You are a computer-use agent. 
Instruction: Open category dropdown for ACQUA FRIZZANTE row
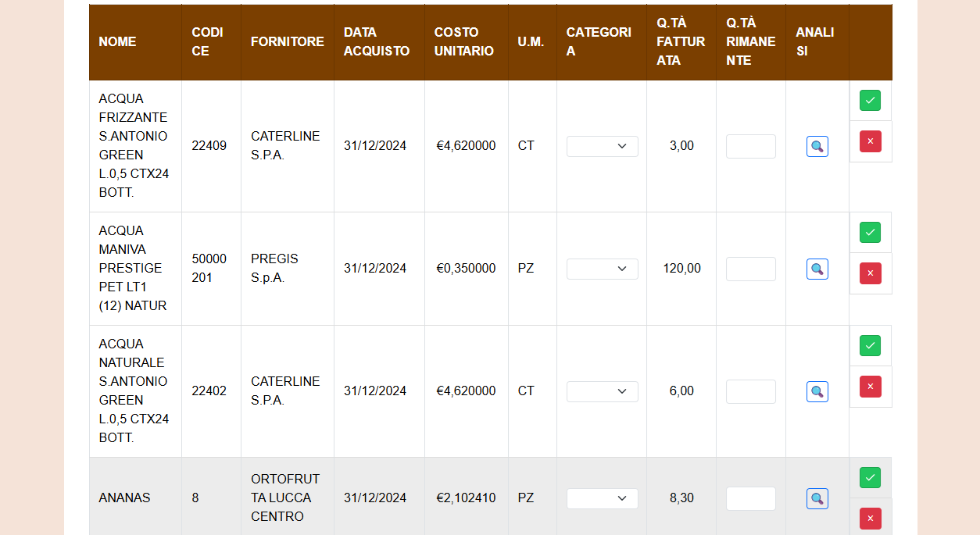[x=602, y=146]
